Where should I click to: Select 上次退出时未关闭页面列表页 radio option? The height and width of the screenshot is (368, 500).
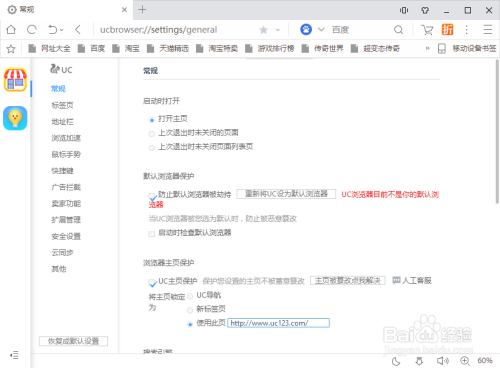pyautogui.click(x=152, y=148)
